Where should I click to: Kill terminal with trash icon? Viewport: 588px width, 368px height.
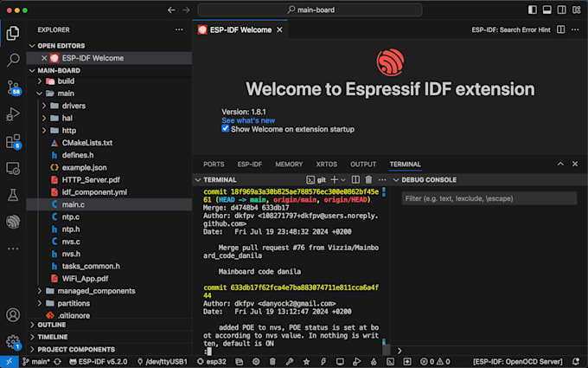pyautogui.click(x=368, y=180)
